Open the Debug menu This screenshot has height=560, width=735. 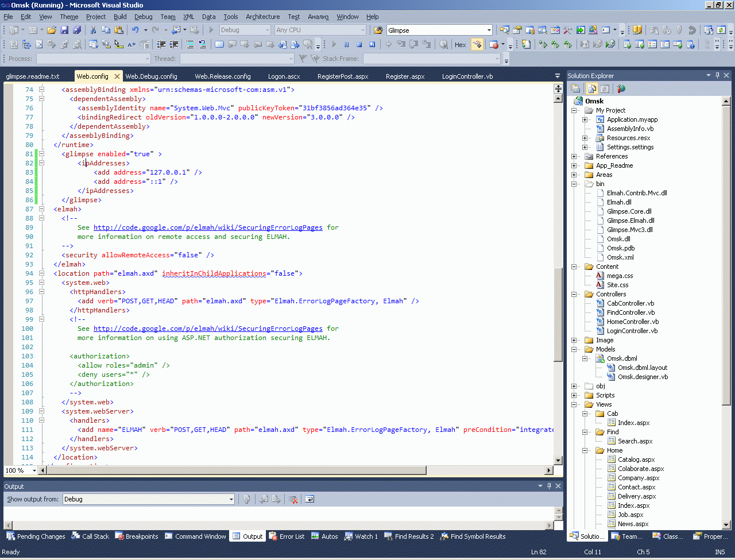(x=143, y=17)
